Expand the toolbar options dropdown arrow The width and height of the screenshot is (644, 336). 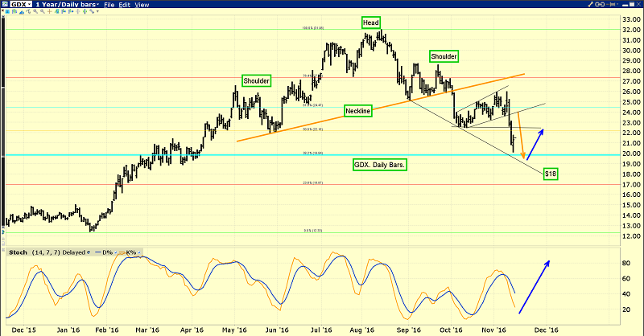tap(97, 11)
